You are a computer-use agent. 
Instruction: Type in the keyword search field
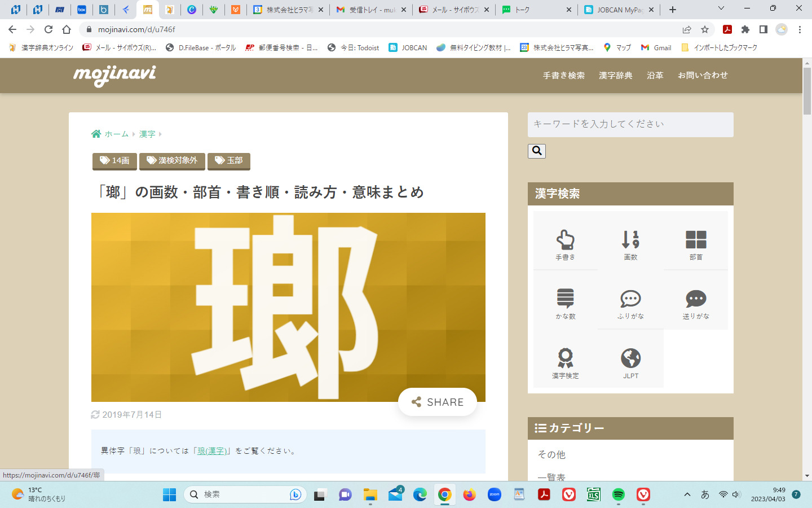[x=630, y=124]
